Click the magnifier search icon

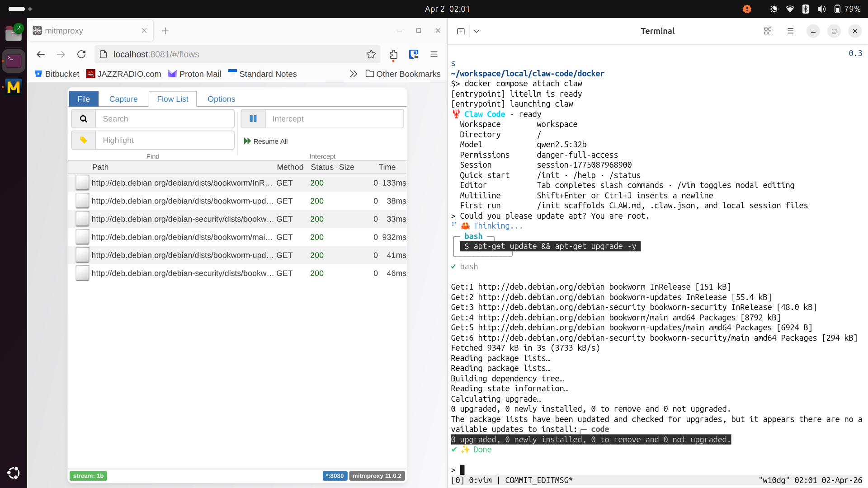(84, 119)
